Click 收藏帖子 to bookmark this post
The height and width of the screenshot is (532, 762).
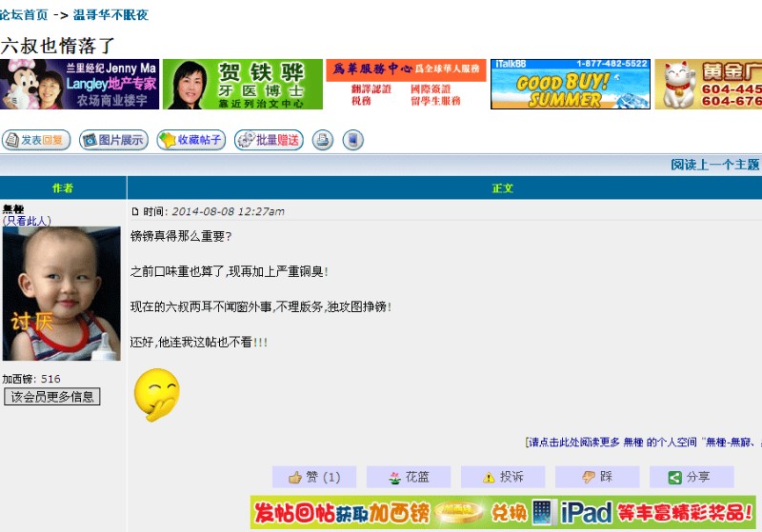(x=190, y=140)
